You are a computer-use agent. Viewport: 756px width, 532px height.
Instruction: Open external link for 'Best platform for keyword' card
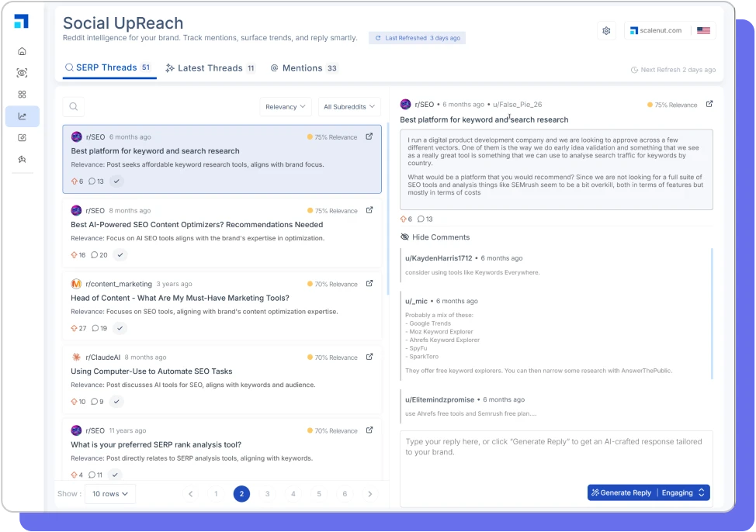(x=369, y=136)
